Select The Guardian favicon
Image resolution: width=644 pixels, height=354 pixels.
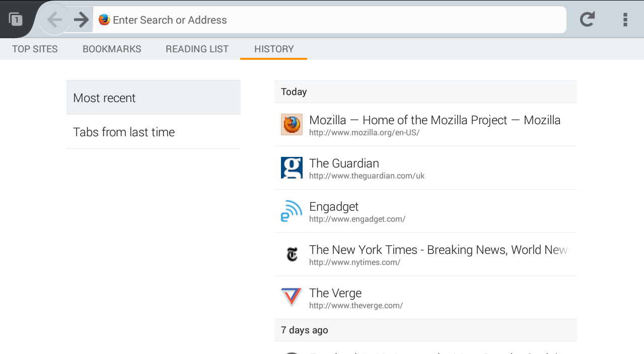pos(292,167)
